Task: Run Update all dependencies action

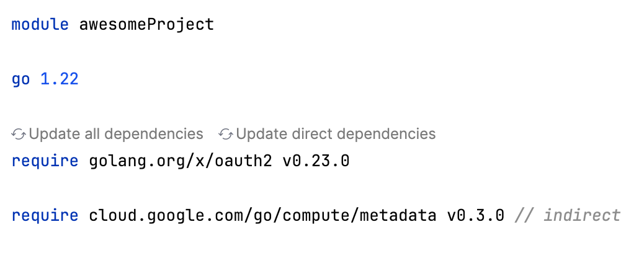Action: point(116,134)
